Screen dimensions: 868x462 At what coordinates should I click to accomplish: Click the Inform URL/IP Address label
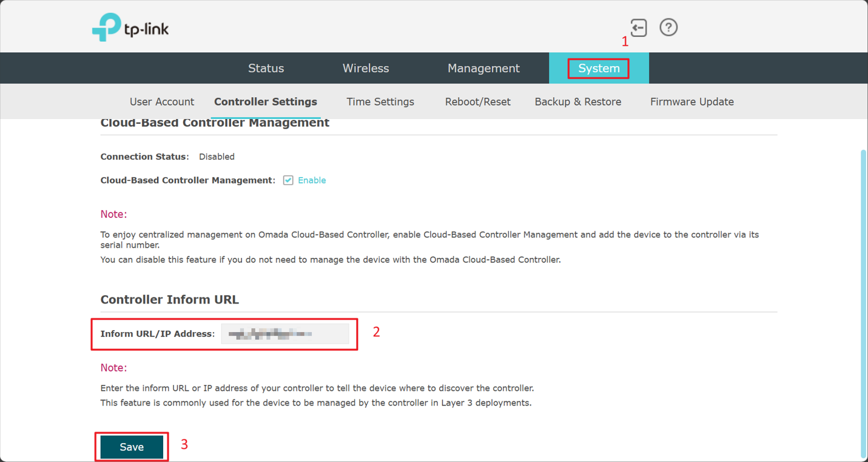(157, 334)
